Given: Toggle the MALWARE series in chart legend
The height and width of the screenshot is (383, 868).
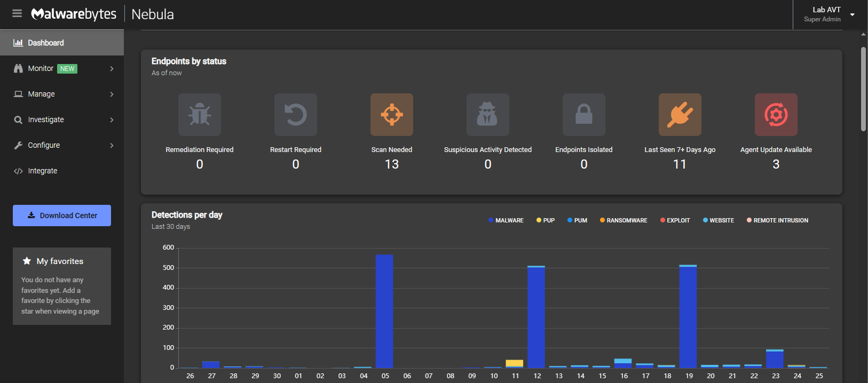Looking at the screenshot, I should (x=506, y=220).
